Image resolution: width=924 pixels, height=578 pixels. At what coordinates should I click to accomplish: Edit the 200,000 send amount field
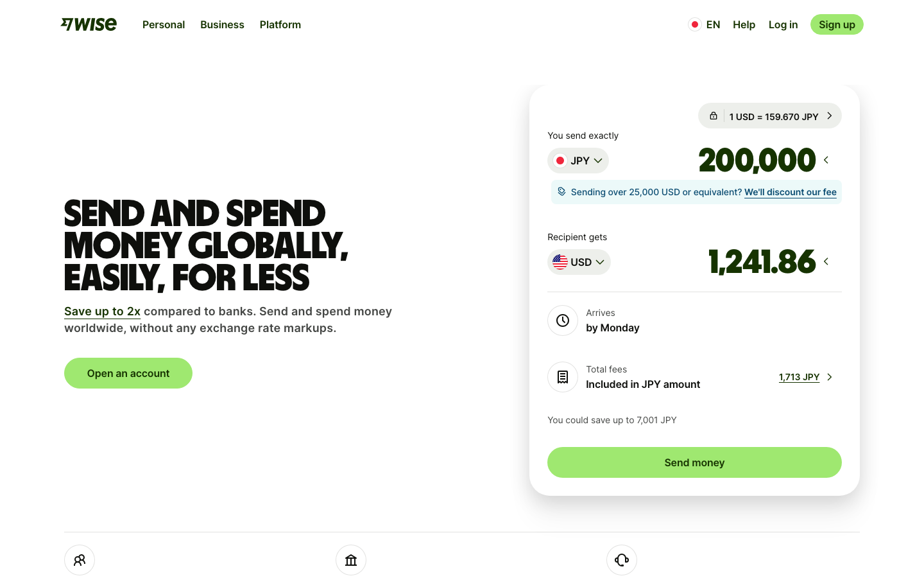point(757,160)
